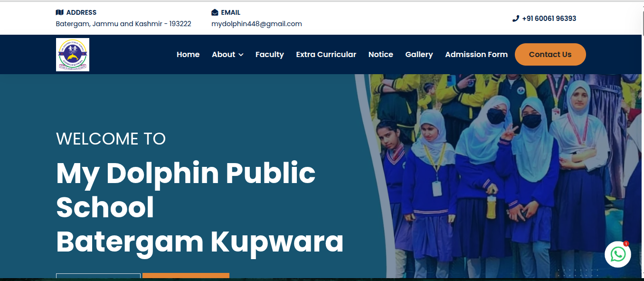Click the orange Contact Us button

[550, 54]
